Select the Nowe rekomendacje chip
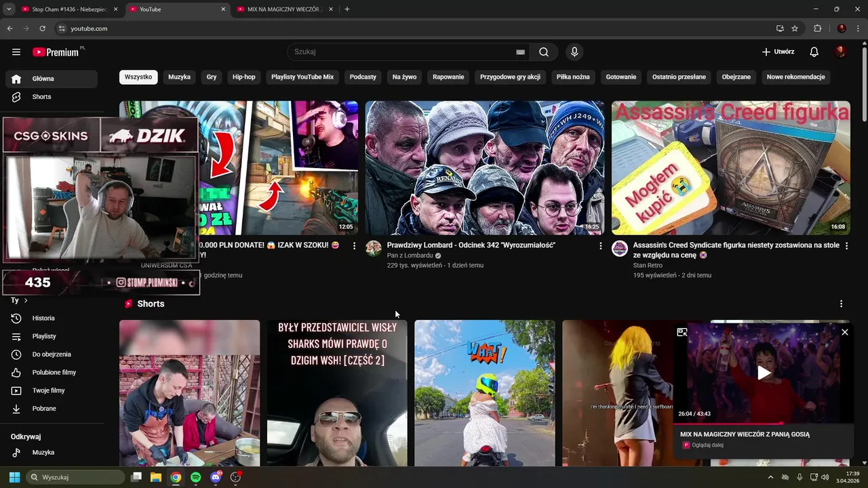The width and height of the screenshot is (868, 488). tap(795, 77)
